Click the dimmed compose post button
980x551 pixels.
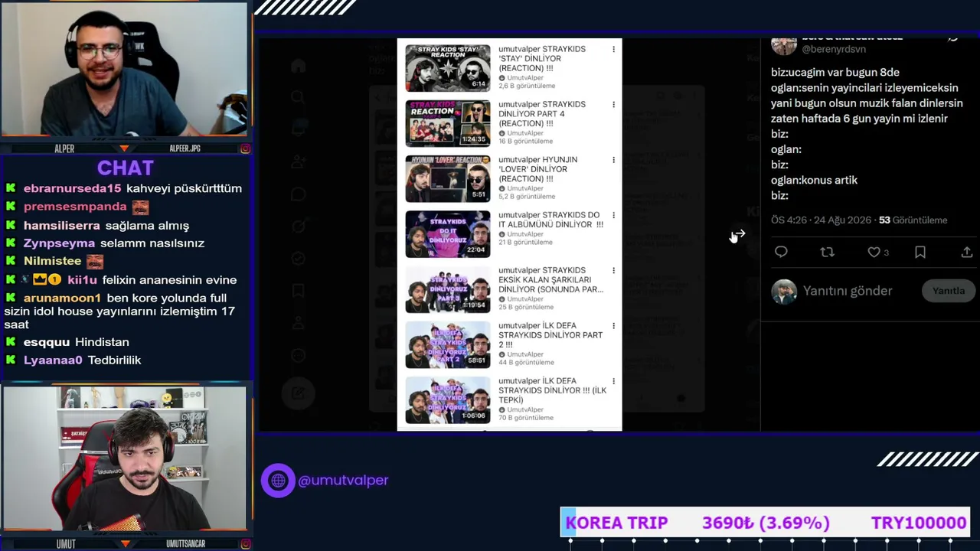point(298,393)
